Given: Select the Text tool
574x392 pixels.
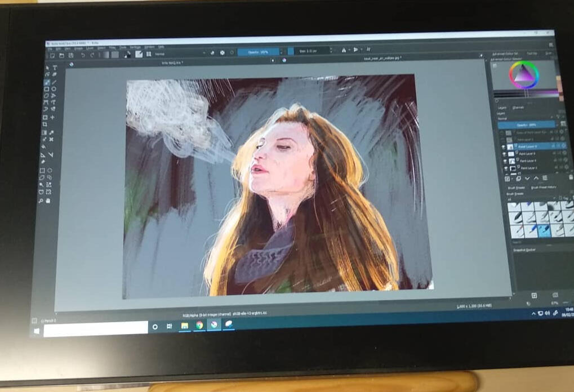Looking at the screenshot, I should tap(55, 68).
